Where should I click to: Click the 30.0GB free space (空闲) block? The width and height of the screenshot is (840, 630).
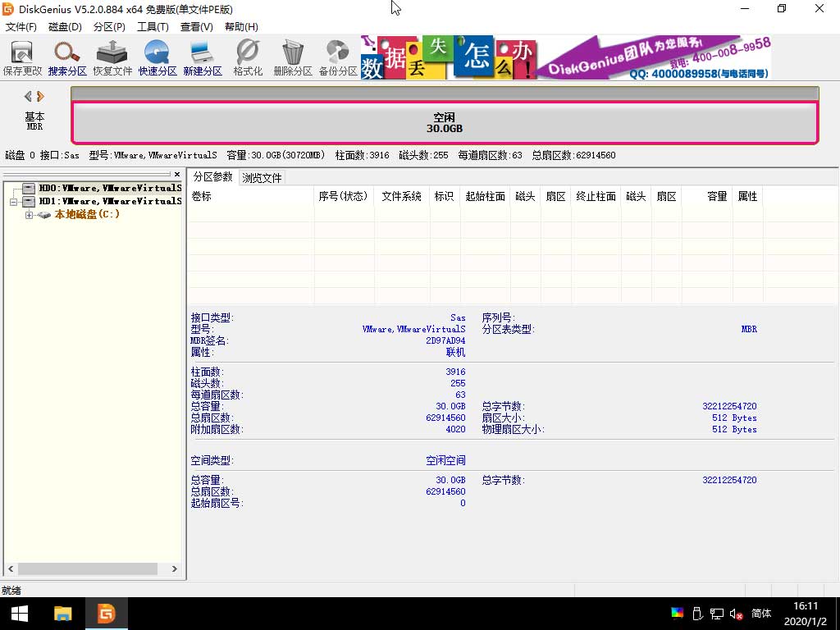(445, 123)
